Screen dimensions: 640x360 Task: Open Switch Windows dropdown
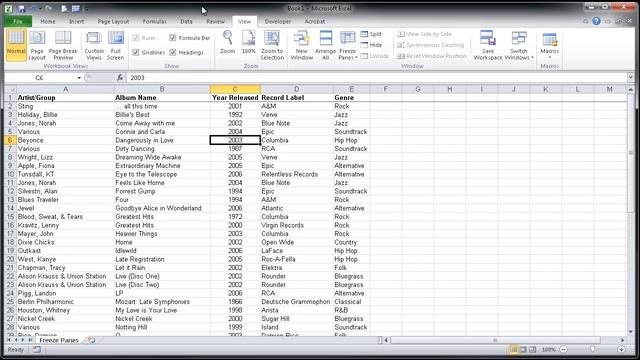point(519,45)
